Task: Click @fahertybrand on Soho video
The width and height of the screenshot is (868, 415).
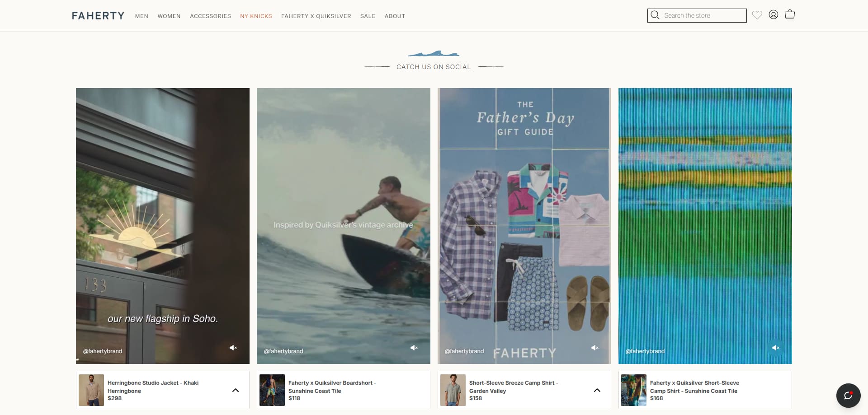Action: click(x=103, y=351)
